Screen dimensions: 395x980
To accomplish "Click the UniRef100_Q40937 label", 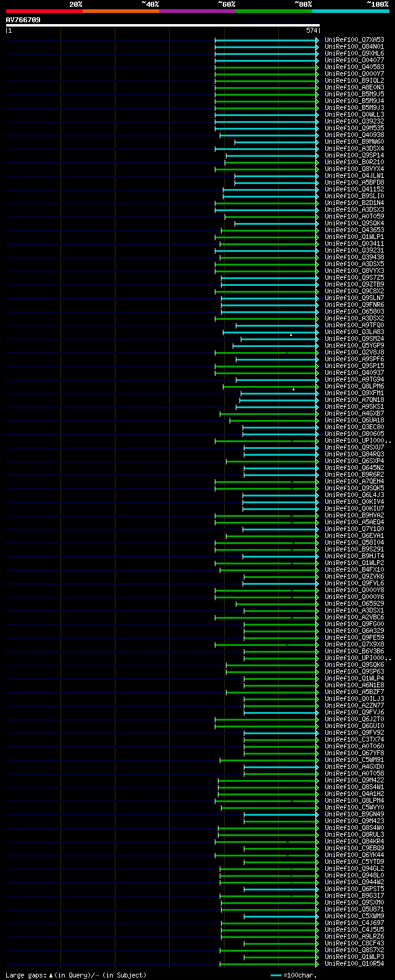I will [354, 372].
